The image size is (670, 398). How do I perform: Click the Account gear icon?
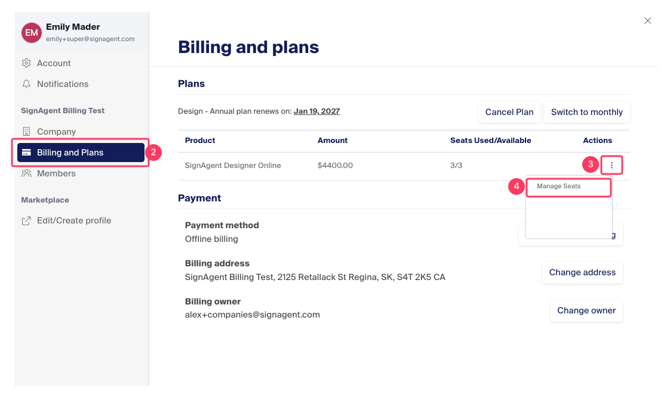(x=26, y=63)
